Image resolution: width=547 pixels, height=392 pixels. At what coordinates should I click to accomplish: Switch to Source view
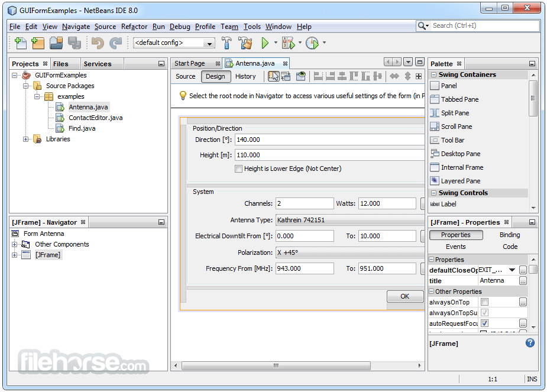tap(186, 76)
